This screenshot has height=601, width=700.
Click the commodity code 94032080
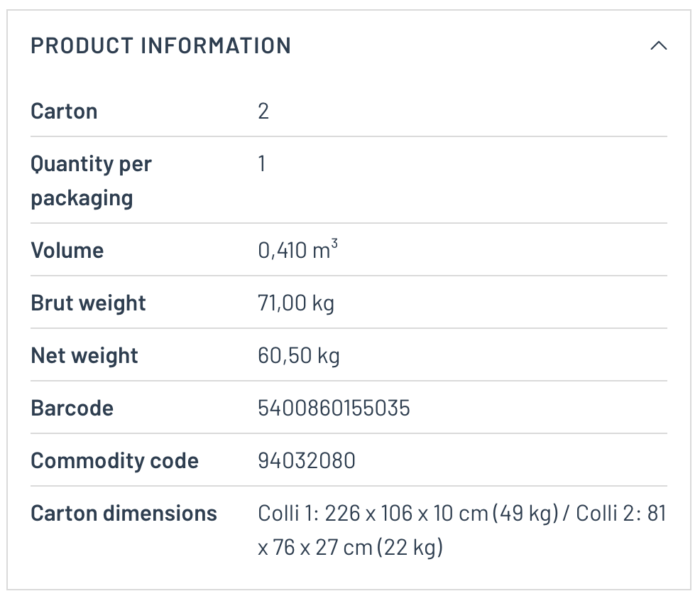pyautogui.click(x=307, y=461)
